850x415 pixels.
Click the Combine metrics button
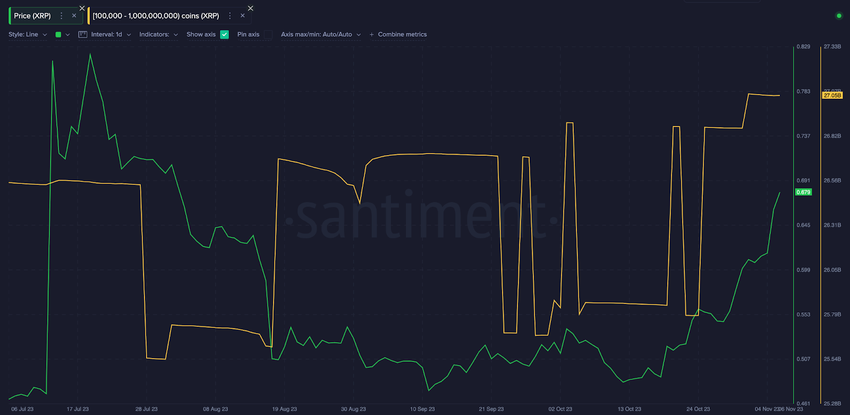point(398,34)
